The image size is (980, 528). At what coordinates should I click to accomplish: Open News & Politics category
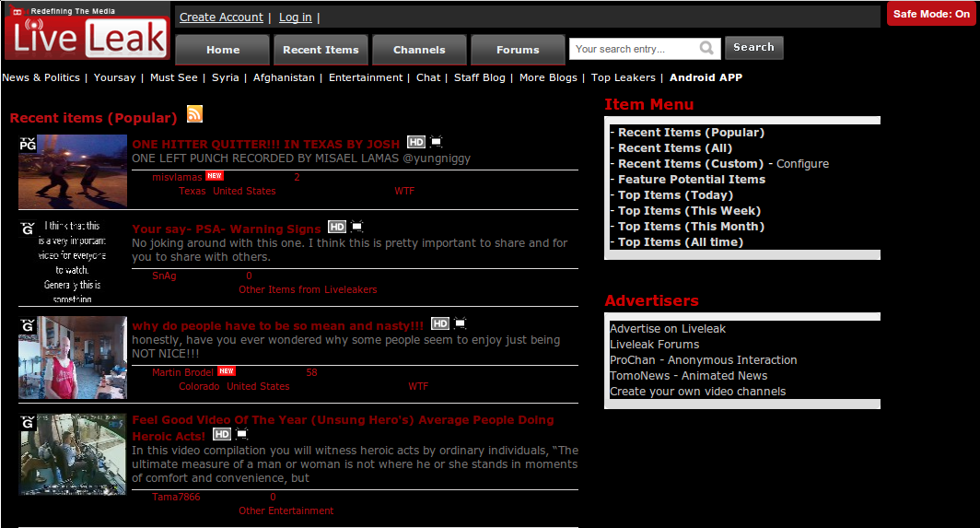click(x=41, y=77)
